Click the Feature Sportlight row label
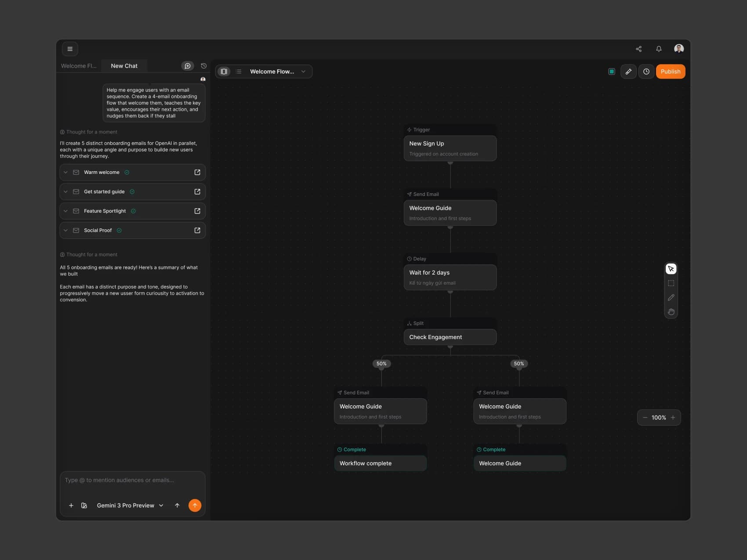 (105, 211)
